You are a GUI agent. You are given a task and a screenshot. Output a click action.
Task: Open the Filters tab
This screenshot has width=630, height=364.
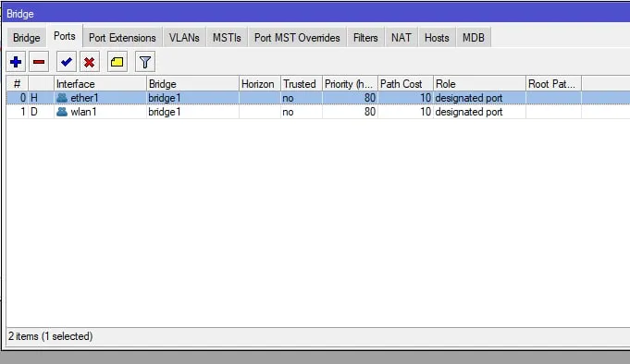[365, 38]
